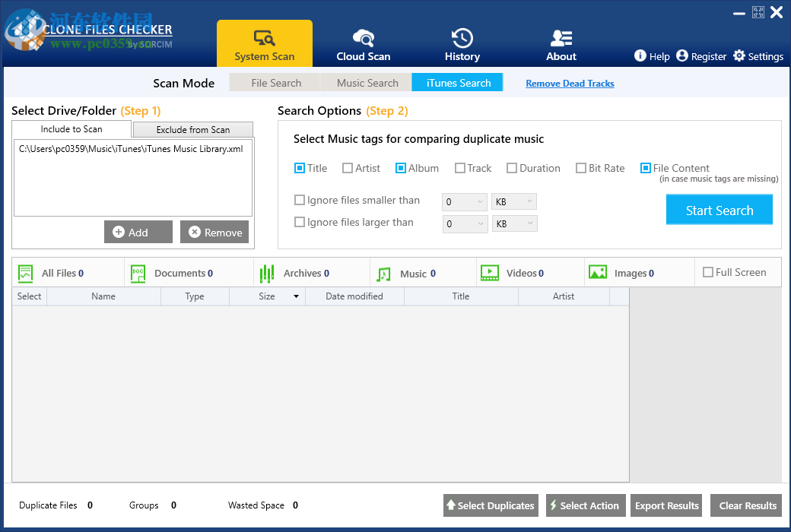Open smaller-than size value dropdown

pyautogui.click(x=464, y=202)
